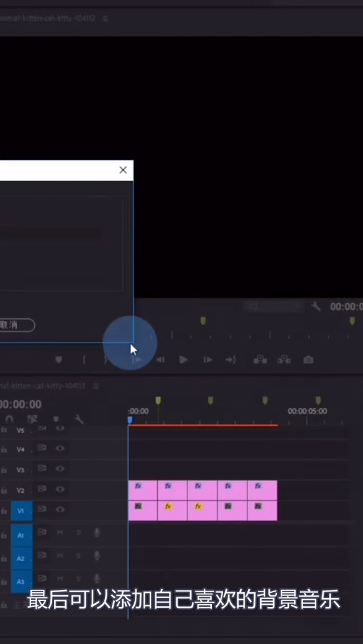Open the playback resolution 1/2 dropdown
363x644 pixels.
[x=273, y=306]
